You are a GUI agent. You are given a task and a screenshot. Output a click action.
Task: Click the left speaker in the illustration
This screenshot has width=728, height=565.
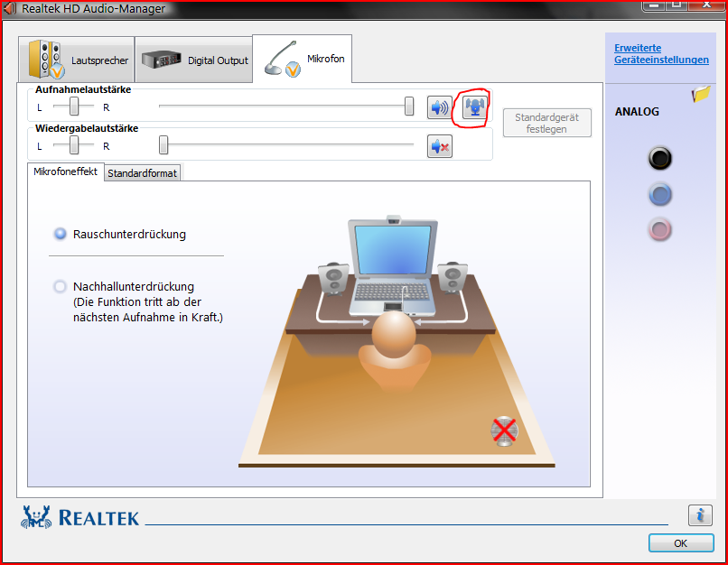pos(333,279)
